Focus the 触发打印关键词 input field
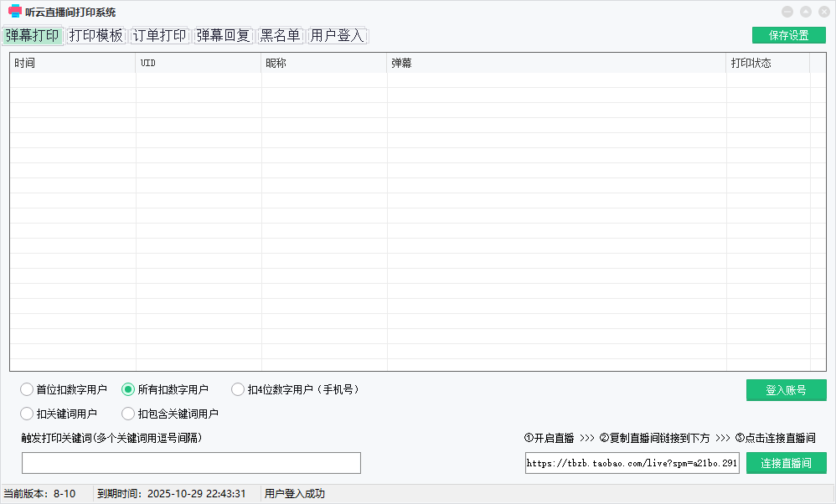The height and width of the screenshot is (504, 836). [191, 463]
